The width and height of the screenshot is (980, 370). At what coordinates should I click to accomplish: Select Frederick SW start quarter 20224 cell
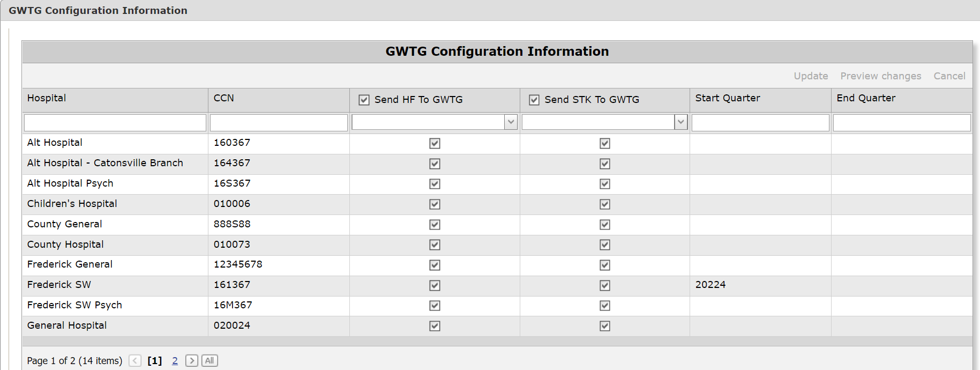tap(710, 285)
